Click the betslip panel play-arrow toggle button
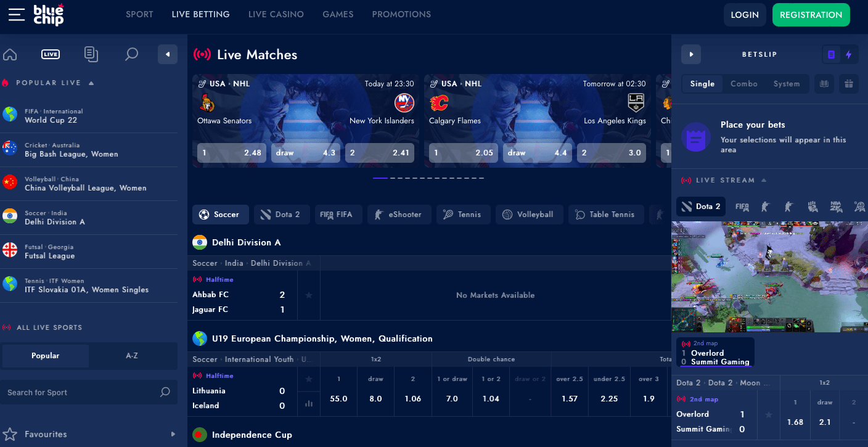Screen dimensions: 868x447 click(691, 54)
